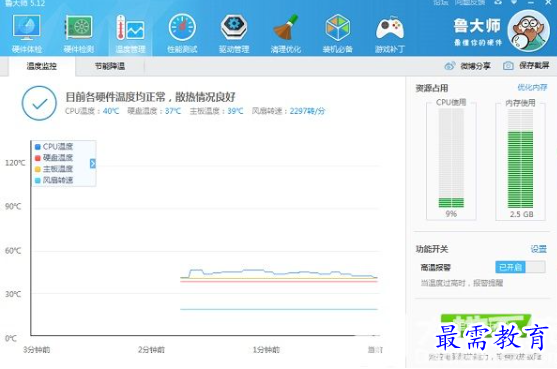Switch to the 节能降温 tab

[110, 66]
